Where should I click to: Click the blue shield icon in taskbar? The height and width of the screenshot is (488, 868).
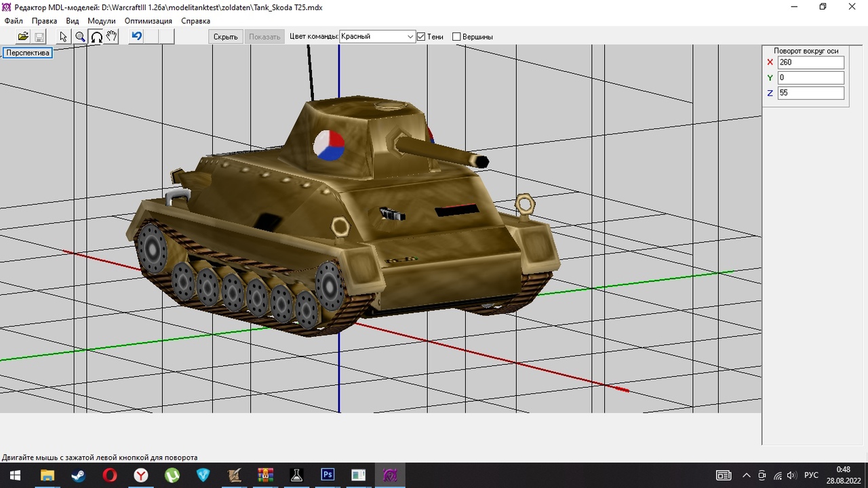tap(203, 475)
